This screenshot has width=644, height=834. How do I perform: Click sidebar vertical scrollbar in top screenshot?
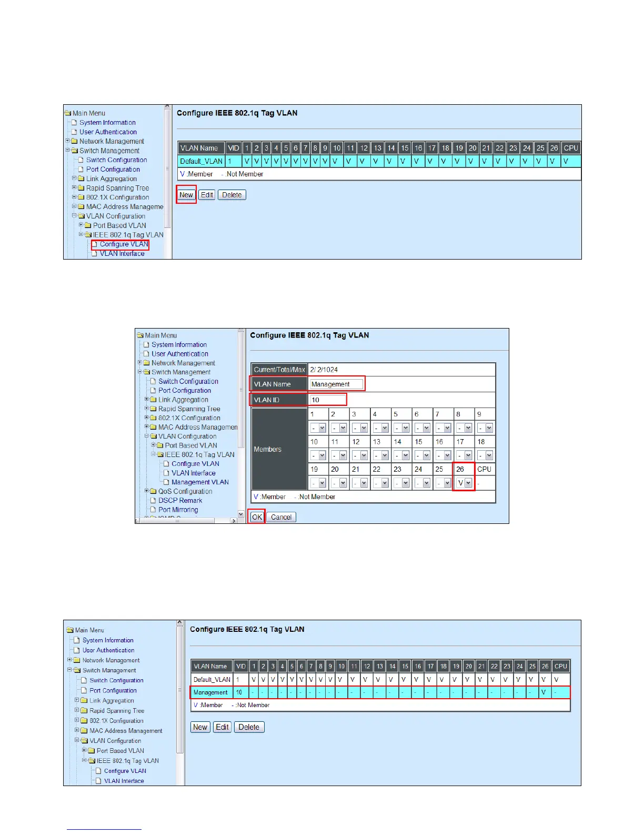coord(167,168)
